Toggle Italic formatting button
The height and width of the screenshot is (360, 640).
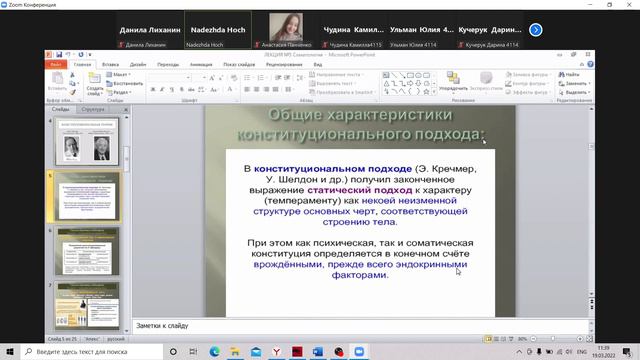pyautogui.click(x=162, y=89)
